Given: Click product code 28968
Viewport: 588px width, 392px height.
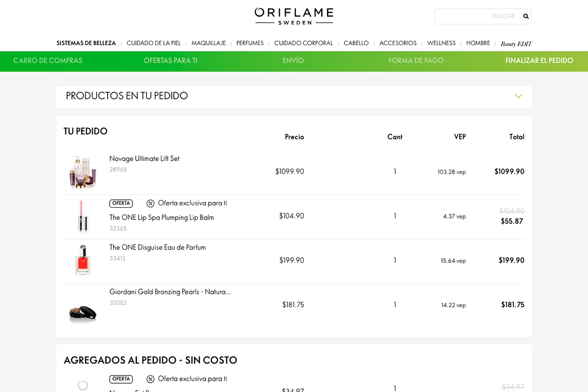Looking at the screenshot, I should click(x=118, y=170).
